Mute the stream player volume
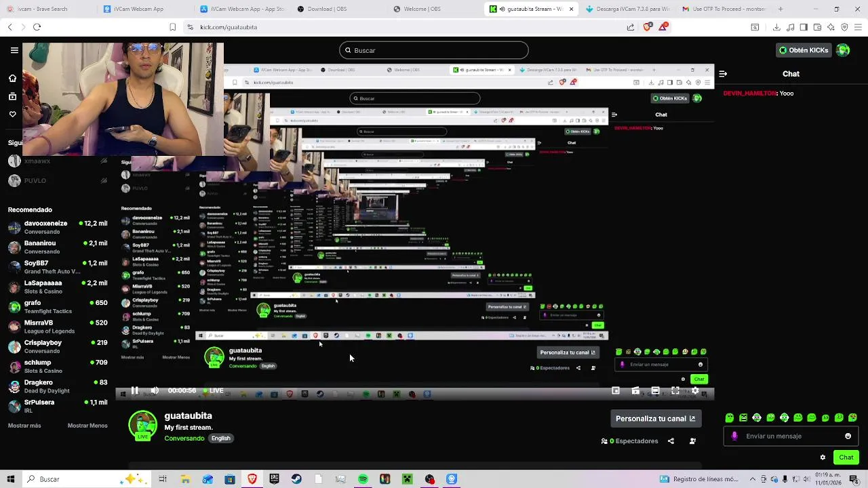This screenshot has height=488, width=868. pos(155,390)
